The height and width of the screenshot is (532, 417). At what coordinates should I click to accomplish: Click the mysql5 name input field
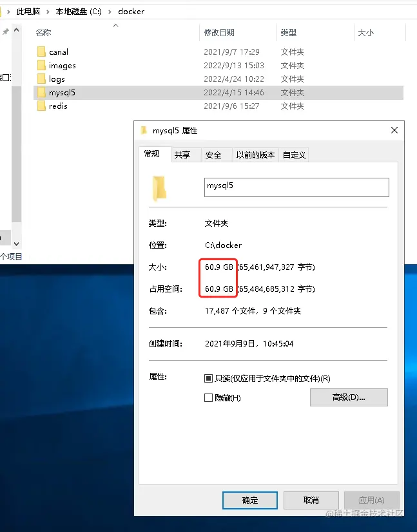(x=296, y=187)
